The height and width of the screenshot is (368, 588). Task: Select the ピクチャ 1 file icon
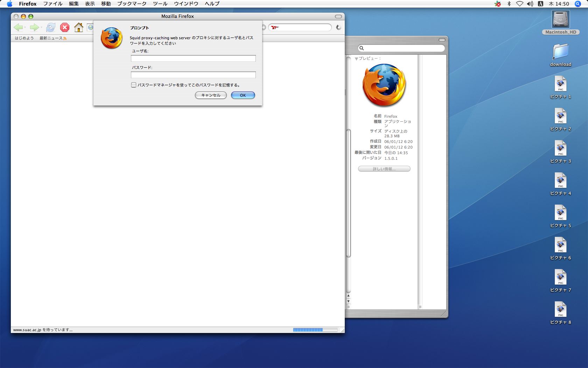(561, 84)
